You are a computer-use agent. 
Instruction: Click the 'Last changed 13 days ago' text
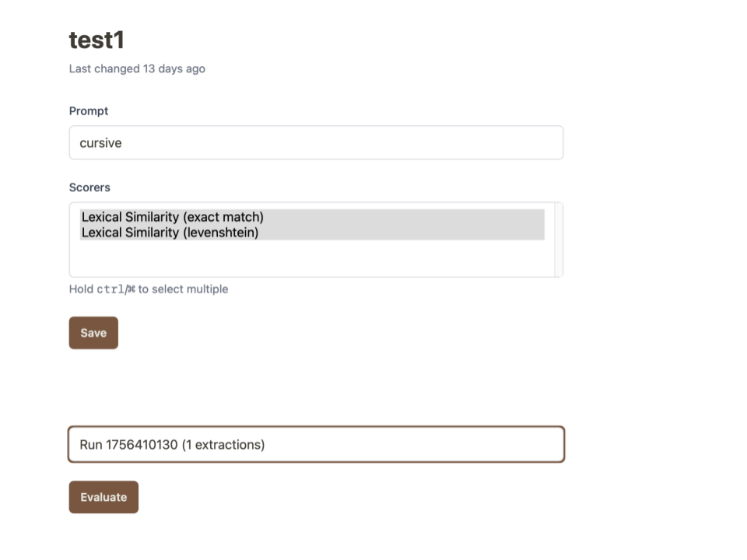click(x=137, y=68)
